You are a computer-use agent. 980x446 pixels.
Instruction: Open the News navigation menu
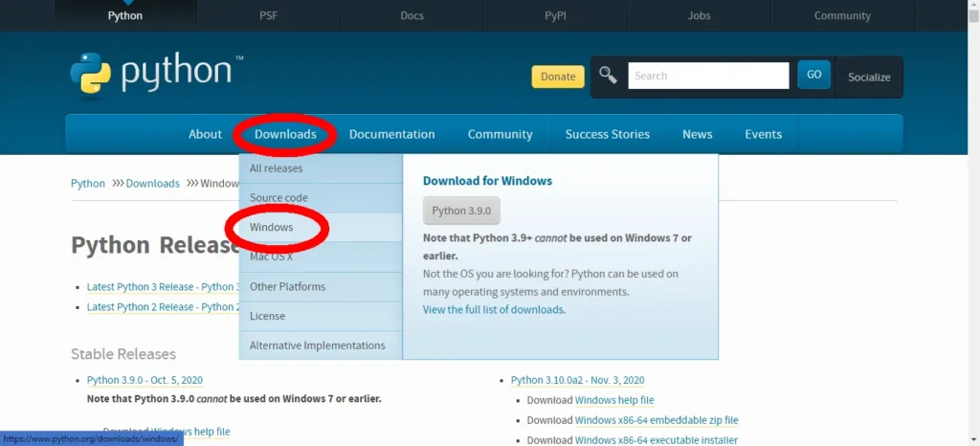tap(698, 134)
